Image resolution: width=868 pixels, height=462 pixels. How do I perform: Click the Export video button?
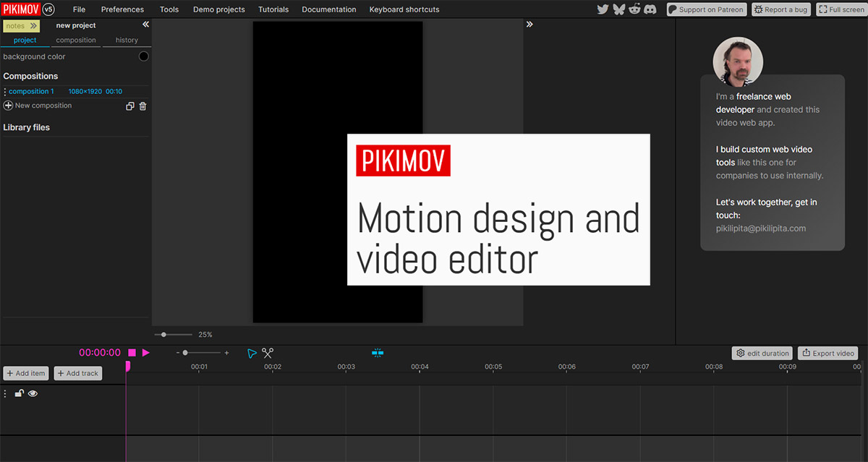pyautogui.click(x=828, y=354)
